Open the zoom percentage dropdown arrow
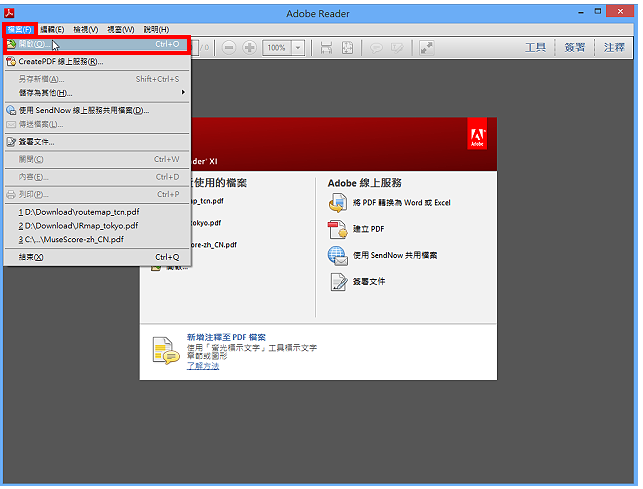The width and height of the screenshot is (643, 489). point(298,48)
